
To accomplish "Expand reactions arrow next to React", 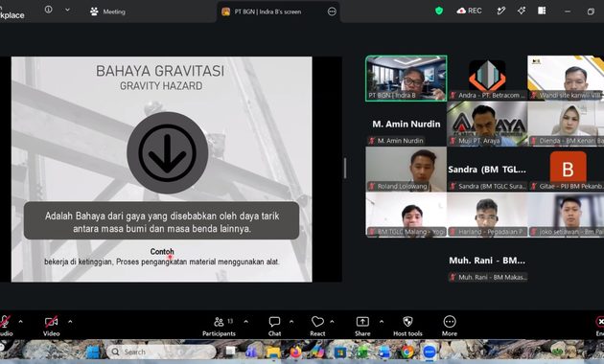I will click(332, 321).
